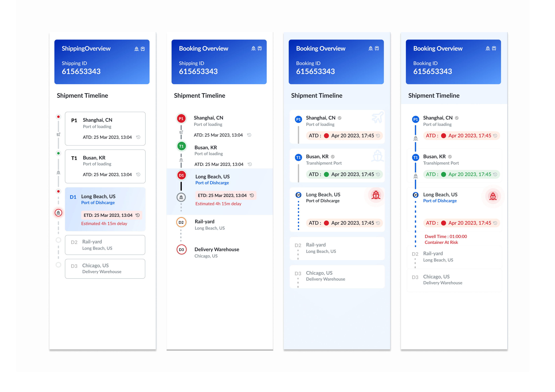
Task: Click the faded airplane icon in Shanghai card
Action: coord(377,117)
